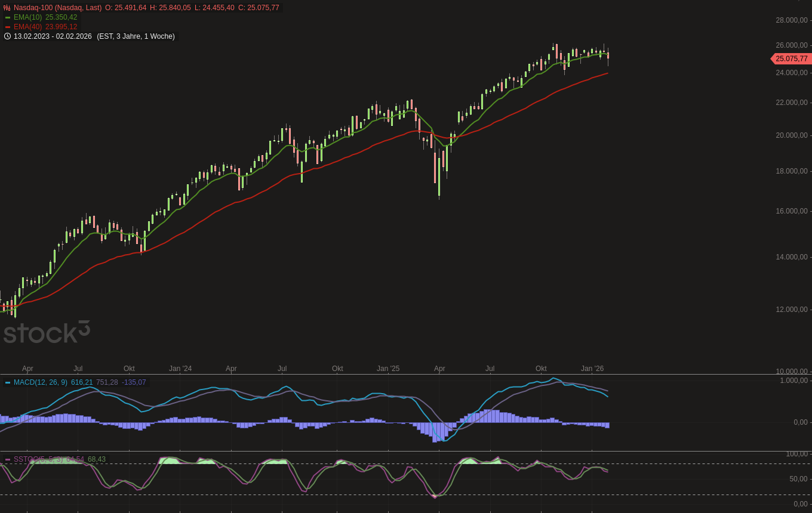The width and height of the screenshot is (812, 513).
Task: Click the red EMA(40) line marker
Action: [x=8, y=27]
